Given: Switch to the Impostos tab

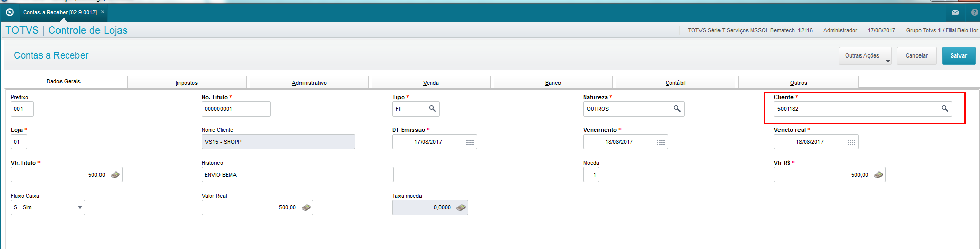Looking at the screenshot, I should [187, 83].
